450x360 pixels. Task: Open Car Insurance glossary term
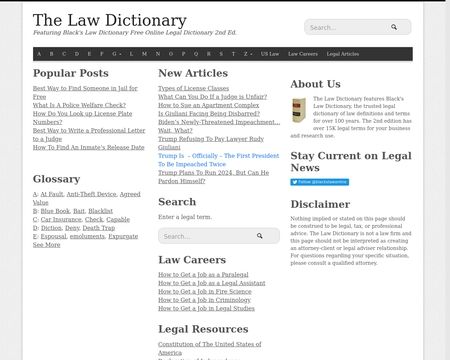coord(61,219)
